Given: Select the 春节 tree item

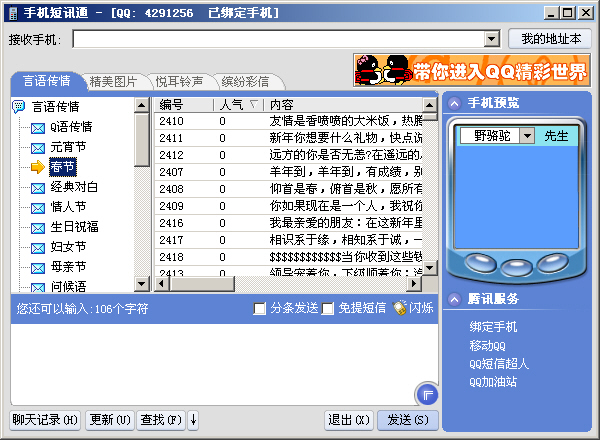Looking at the screenshot, I should tap(62, 167).
